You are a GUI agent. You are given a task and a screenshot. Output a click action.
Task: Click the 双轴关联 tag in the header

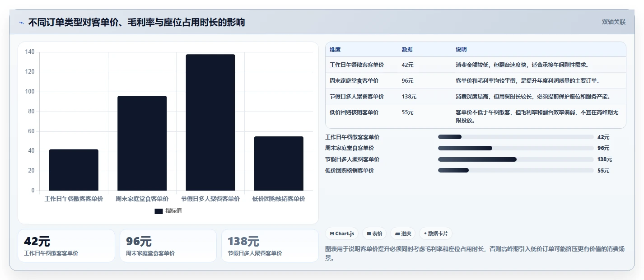[614, 22]
